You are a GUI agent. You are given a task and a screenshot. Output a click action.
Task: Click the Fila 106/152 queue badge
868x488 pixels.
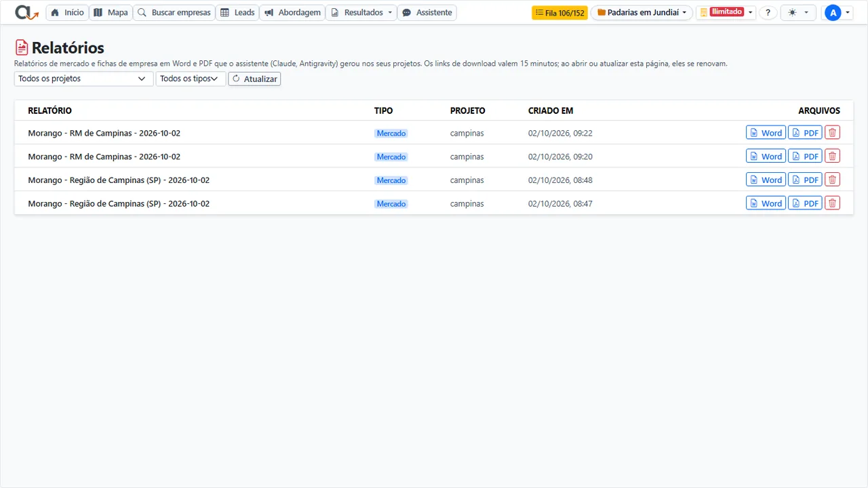(x=559, y=12)
